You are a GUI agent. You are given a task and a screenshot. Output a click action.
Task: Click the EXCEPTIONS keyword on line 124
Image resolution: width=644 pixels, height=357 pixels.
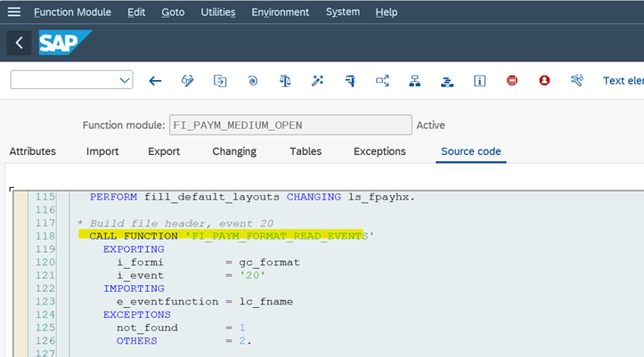pyautogui.click(x=137, y=315)
